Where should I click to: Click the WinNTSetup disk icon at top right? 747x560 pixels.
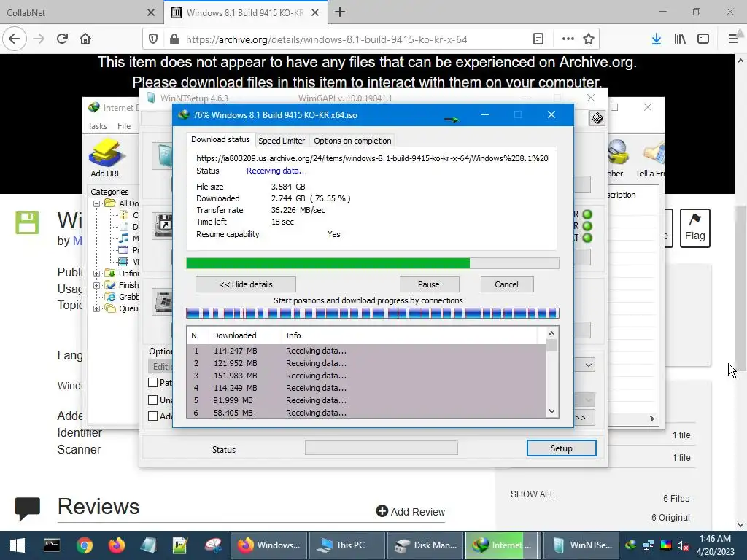tap(597, 117)
